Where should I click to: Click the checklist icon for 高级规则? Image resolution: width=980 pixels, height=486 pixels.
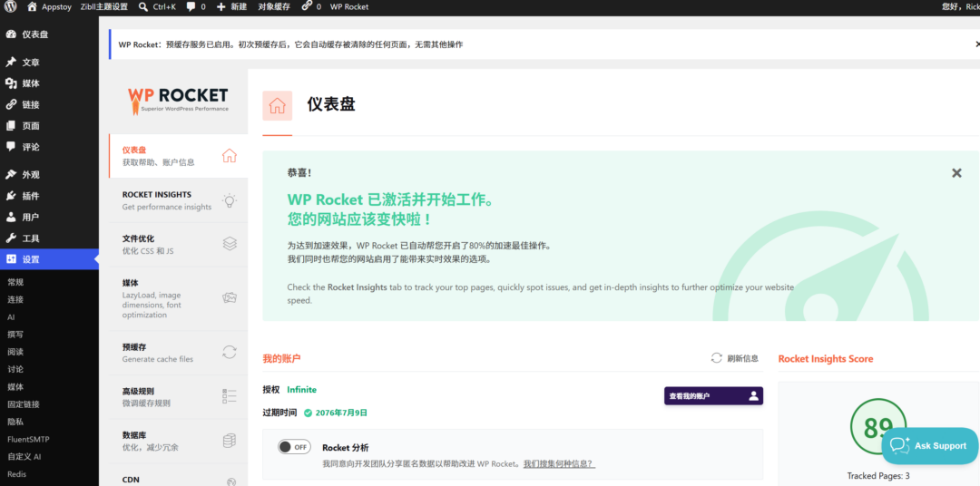point(230,396)
